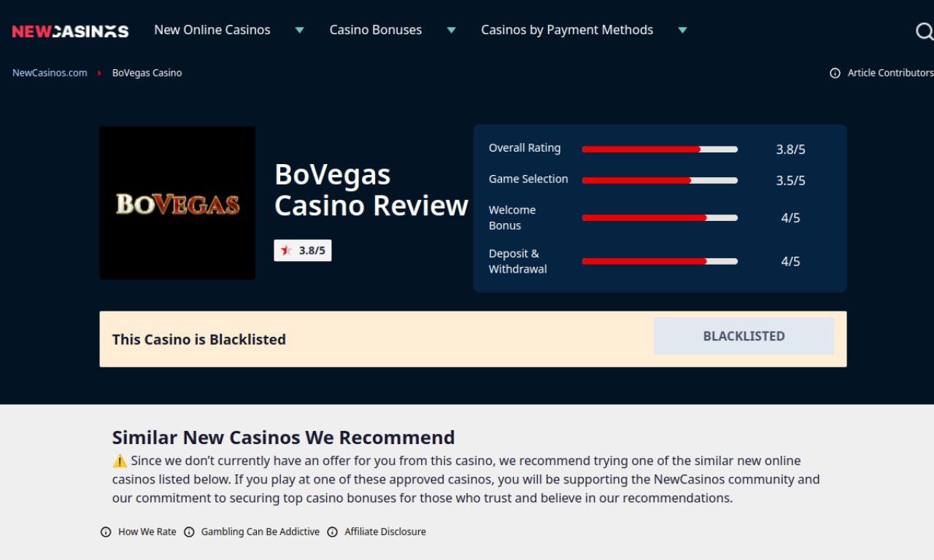Click the How We Rate info icon

point(106,532)
